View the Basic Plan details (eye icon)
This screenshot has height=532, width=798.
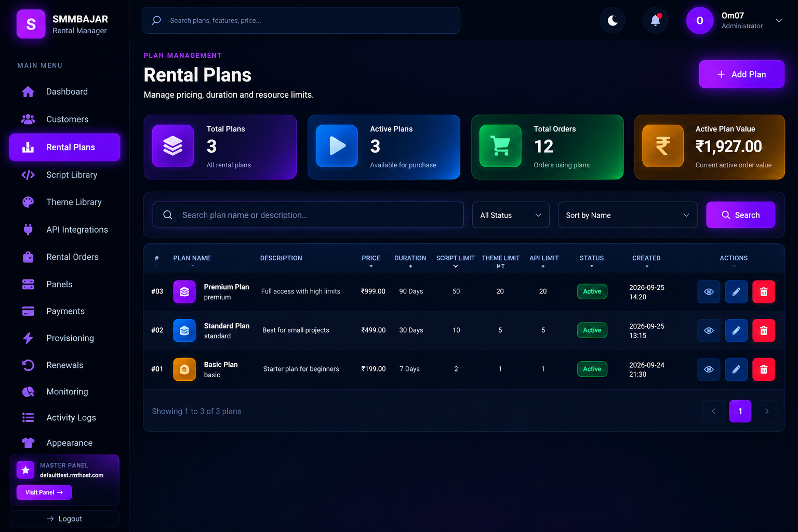709,369
